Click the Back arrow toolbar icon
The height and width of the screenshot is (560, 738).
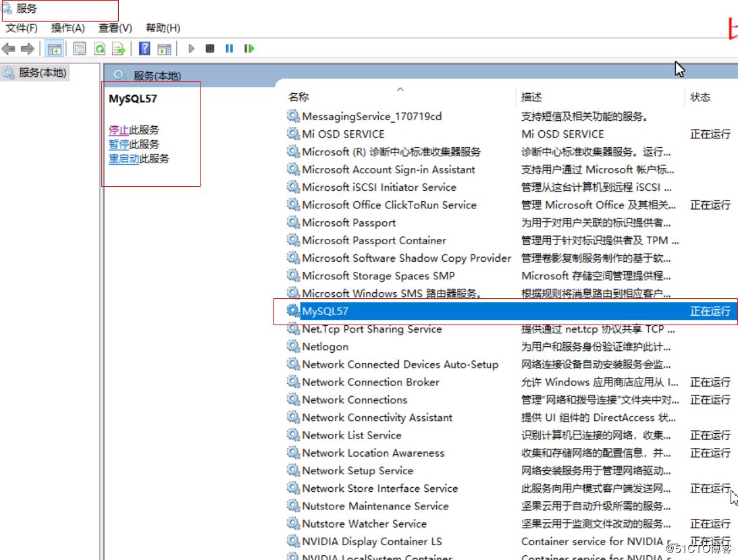click(9, 49)
